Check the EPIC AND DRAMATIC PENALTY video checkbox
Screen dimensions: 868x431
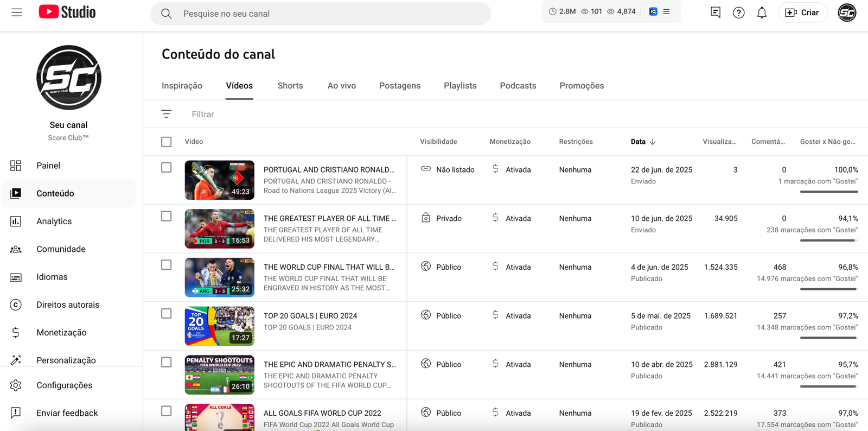tap(167, 362)
